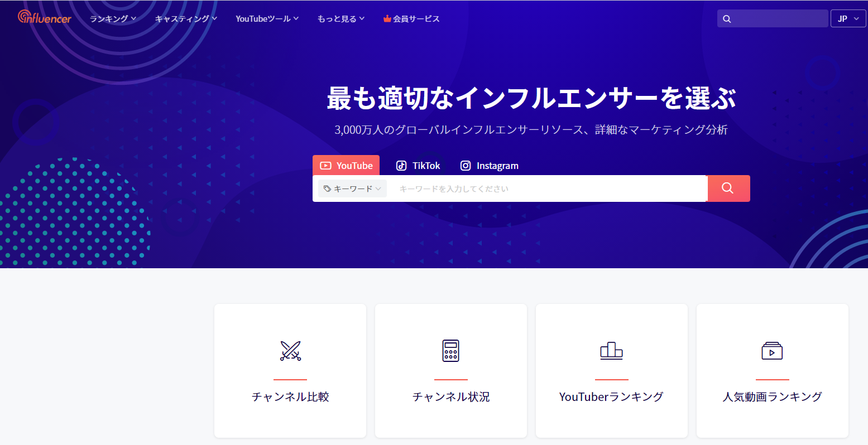The image size is (868, 445).
Task: Switch to the TikTok tab
Action: point(418,166)
